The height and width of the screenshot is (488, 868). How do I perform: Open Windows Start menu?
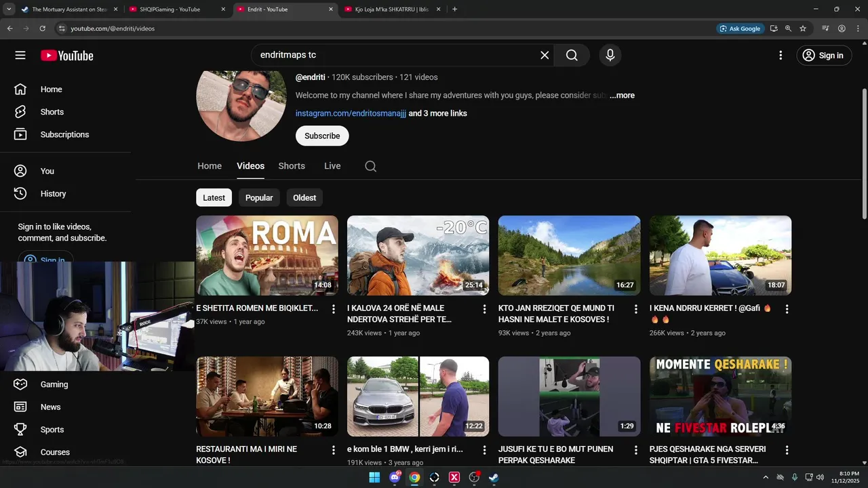coord(374,477)
